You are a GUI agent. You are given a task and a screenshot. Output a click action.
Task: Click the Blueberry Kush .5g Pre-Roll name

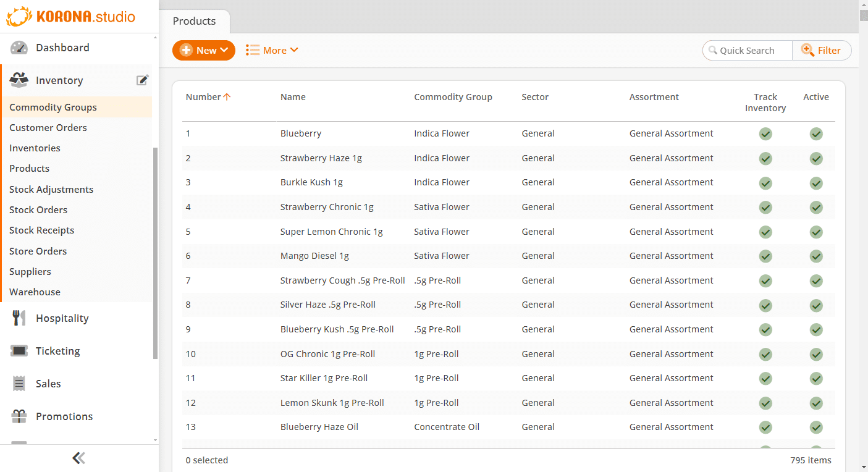coord(337,329)
